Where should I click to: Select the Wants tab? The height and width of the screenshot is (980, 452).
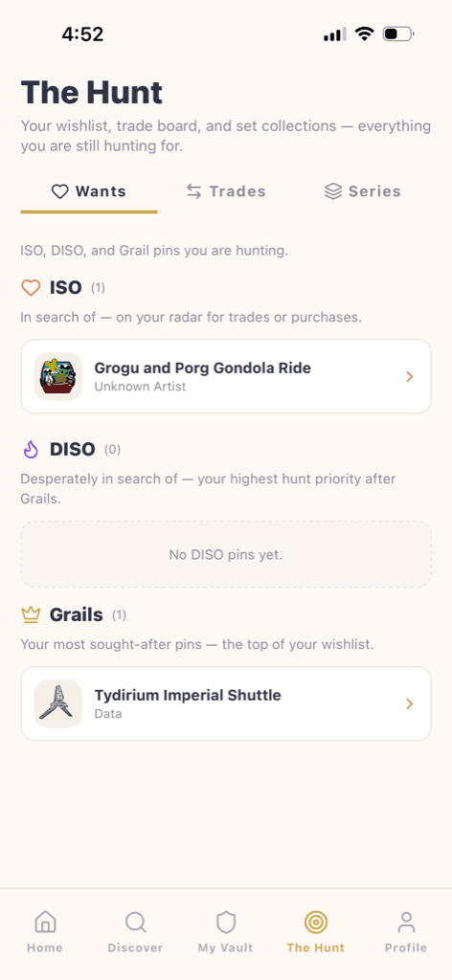pyautogui.click(x=89, y=191)
